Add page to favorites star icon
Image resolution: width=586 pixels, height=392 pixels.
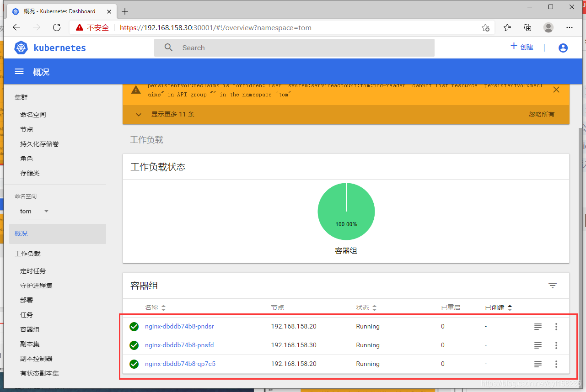pos(486,27)
